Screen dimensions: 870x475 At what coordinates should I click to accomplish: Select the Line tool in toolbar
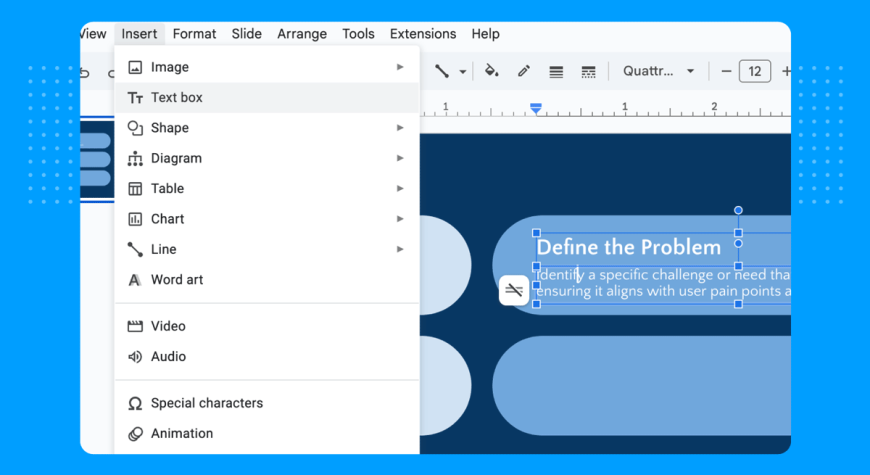point(442,71)
